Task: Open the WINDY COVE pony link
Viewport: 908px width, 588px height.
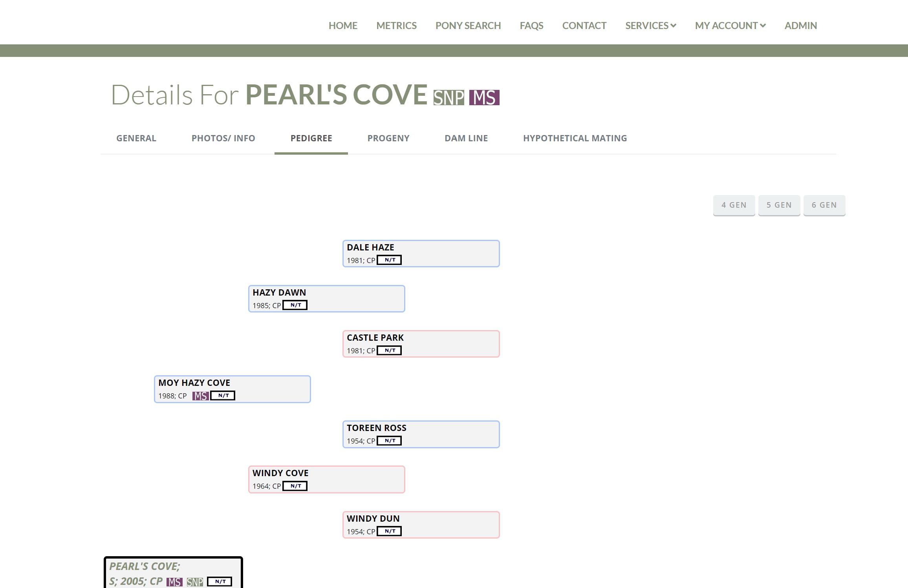Action: [280, 473]
